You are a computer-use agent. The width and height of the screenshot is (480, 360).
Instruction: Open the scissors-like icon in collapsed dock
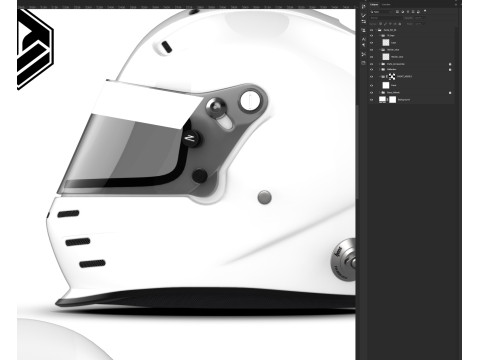363,54
